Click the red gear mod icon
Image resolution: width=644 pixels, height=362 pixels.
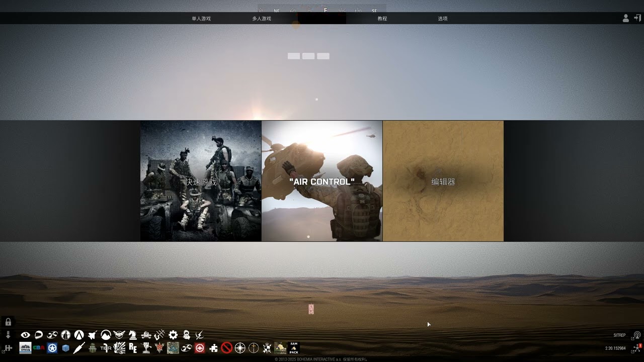click(200, 348)
